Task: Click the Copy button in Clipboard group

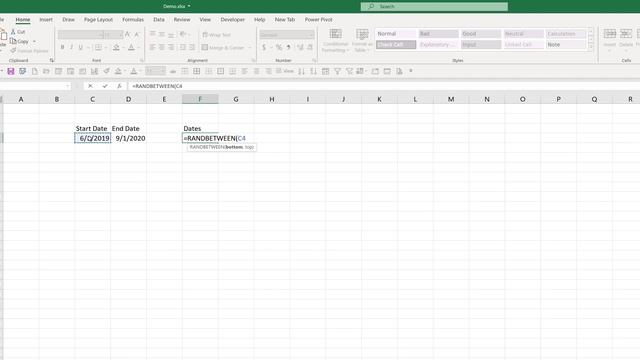Action: pos(20,41)
